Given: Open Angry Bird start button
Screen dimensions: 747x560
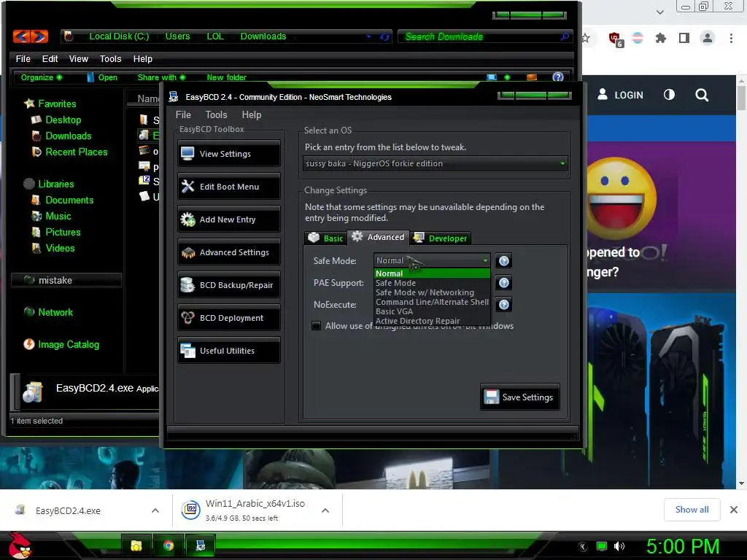Looking at the screenshot, I should click(x=20, y=545).
